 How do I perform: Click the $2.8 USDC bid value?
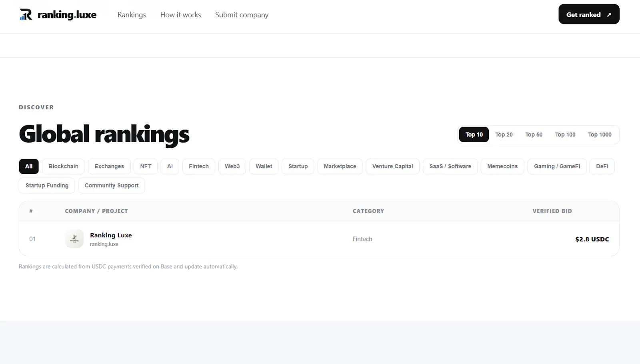coord(592,239)
